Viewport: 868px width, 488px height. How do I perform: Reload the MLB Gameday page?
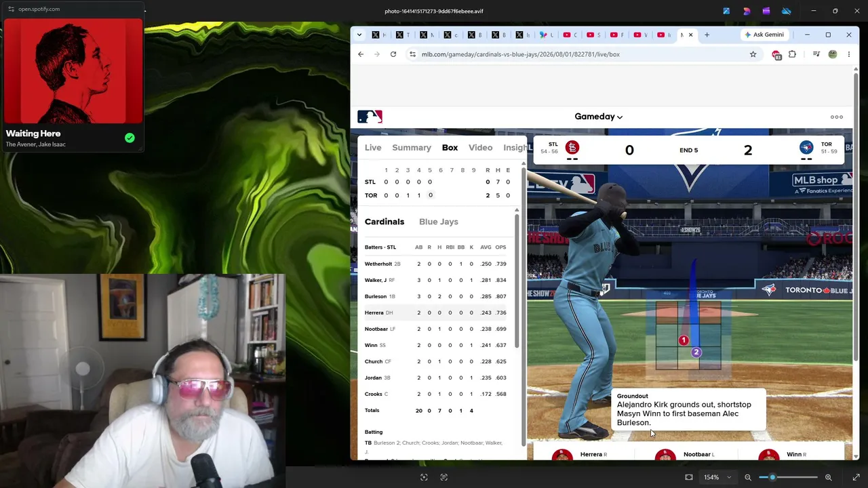(393, 54)
